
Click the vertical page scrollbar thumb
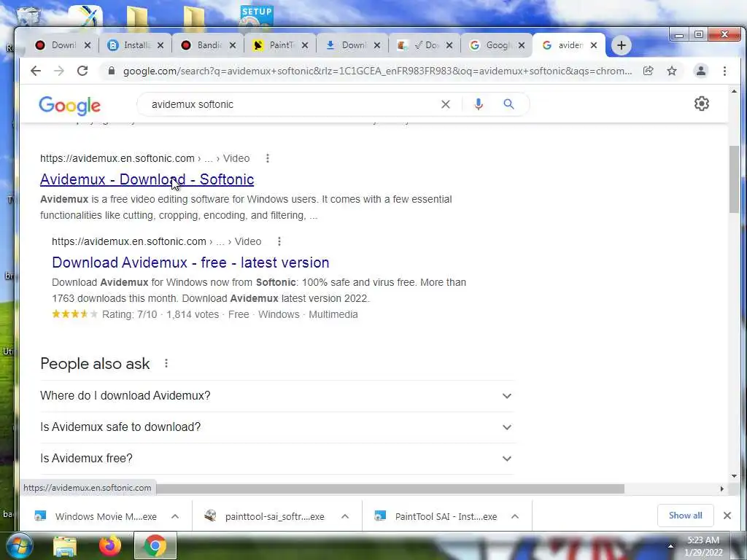[x=734, y=179]
